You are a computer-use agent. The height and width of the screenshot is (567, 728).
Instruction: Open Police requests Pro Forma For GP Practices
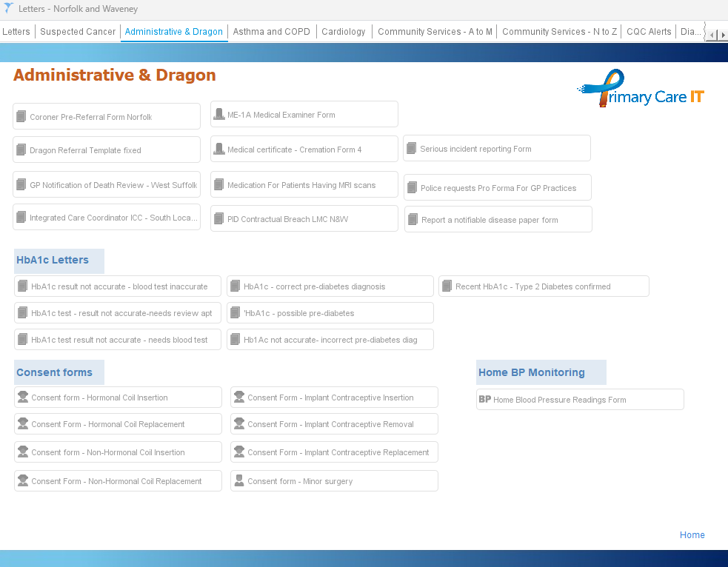click(x=498, y=188)
